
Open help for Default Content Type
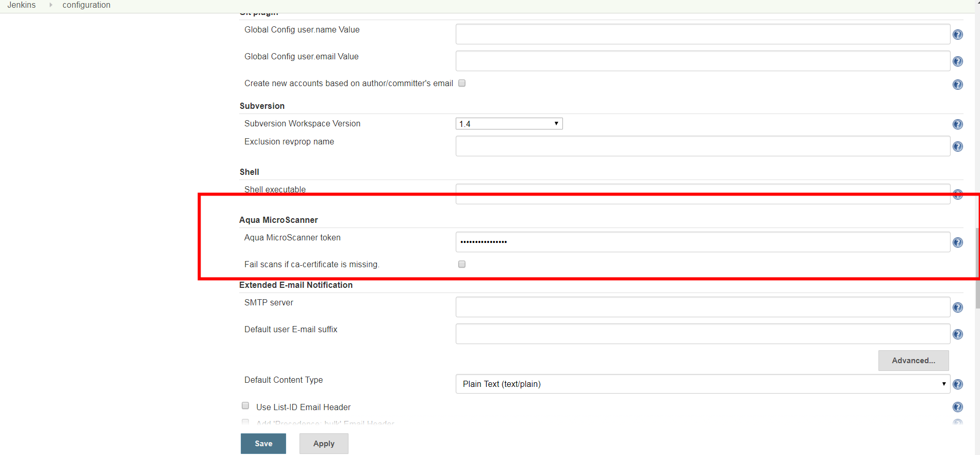(958, 384)
